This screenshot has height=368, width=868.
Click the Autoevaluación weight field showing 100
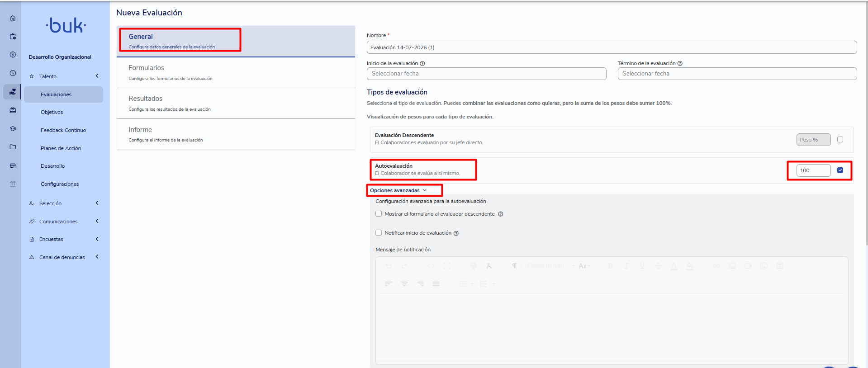coord(813,170)
